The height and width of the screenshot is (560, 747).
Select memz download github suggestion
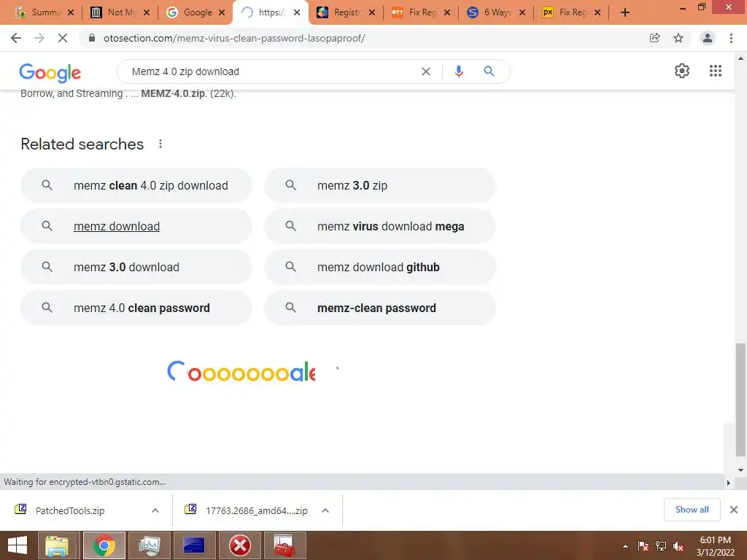point(379,267)
